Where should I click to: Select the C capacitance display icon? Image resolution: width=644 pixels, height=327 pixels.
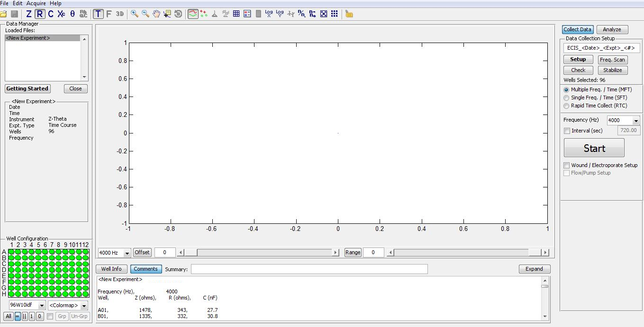tap(51, 14)
